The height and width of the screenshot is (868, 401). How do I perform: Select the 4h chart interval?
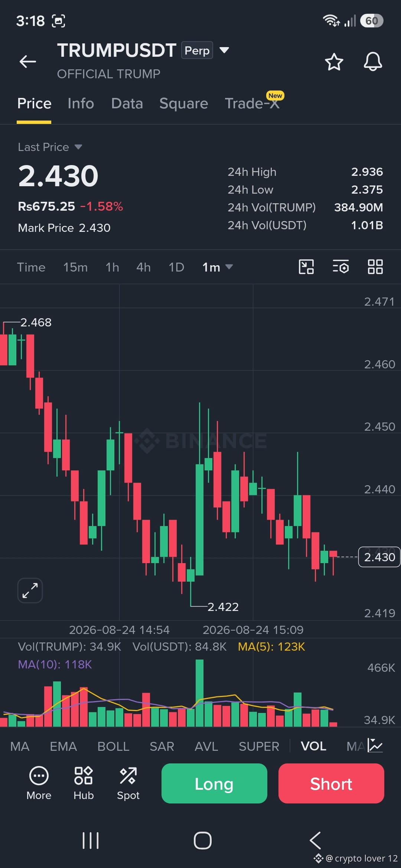click(x=143, y=267)
